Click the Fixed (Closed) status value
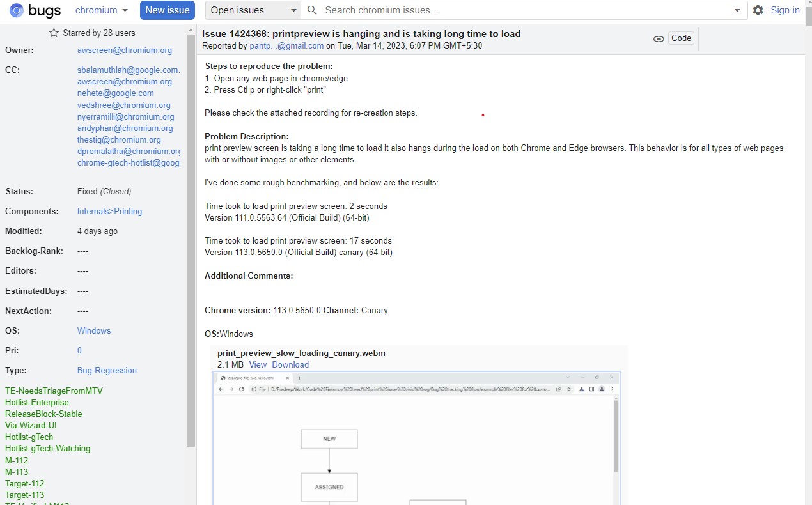Screen dimensions: 812x505 click(104, 192)
